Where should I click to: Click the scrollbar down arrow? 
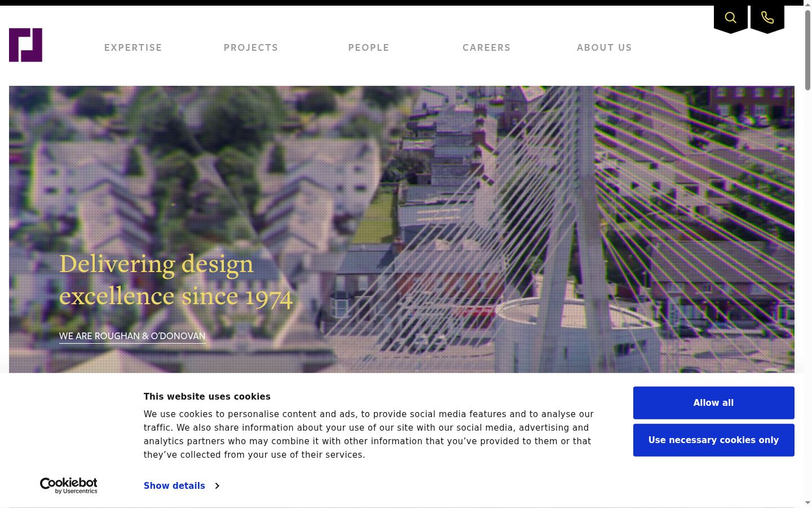(807, 502)
